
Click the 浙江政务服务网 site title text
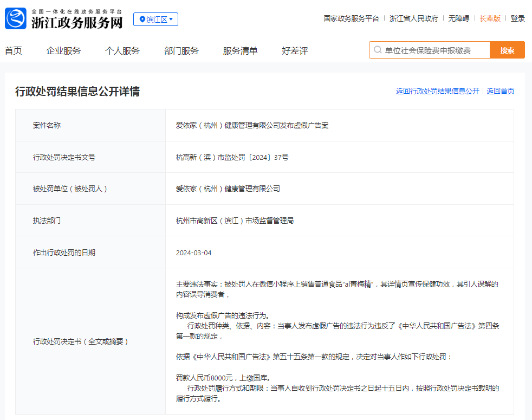[76, 23]
